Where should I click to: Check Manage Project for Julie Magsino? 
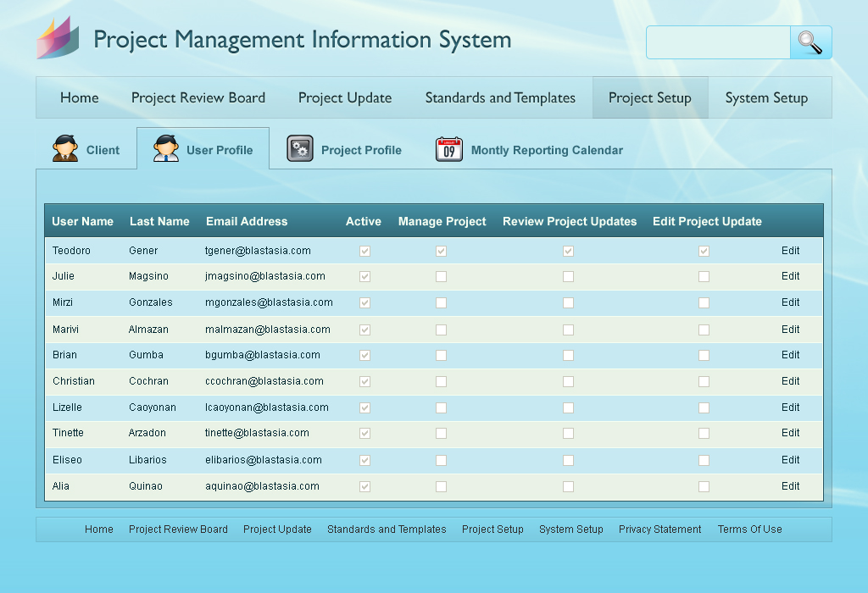(441, 276)
